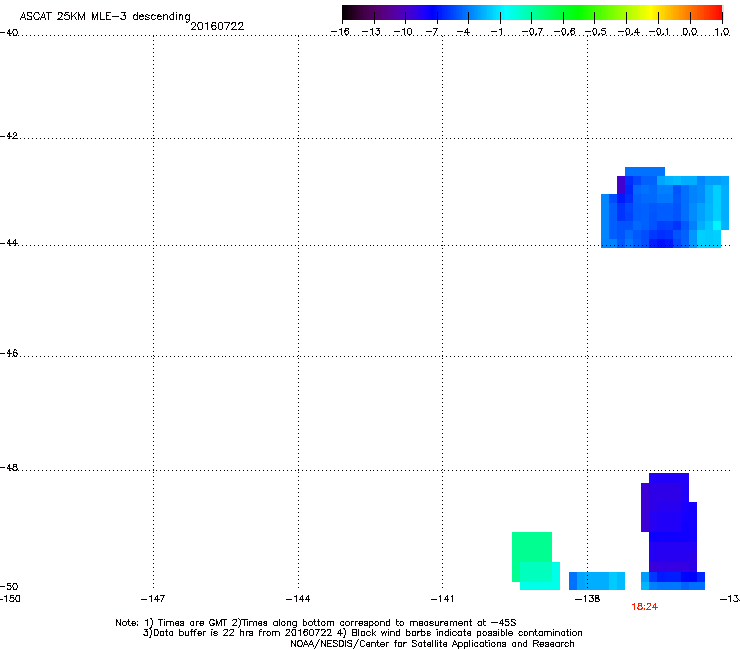Click the longitude label -150
The image size is (740, 650).
pos(10,599)
